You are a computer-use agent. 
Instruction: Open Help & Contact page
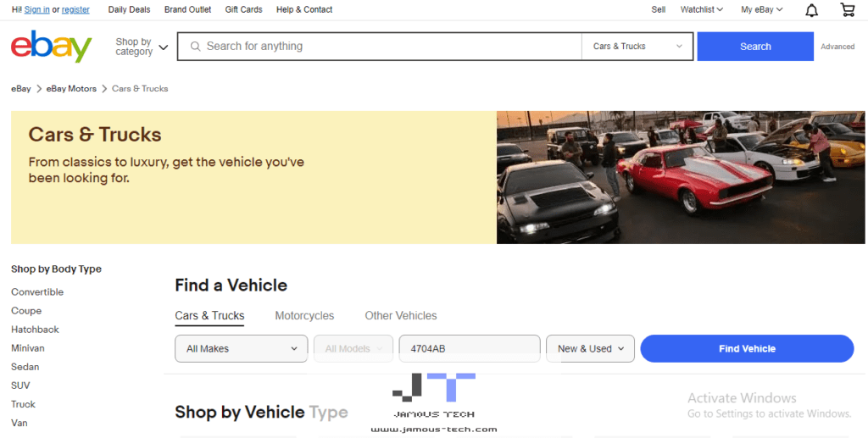[304, 9]
